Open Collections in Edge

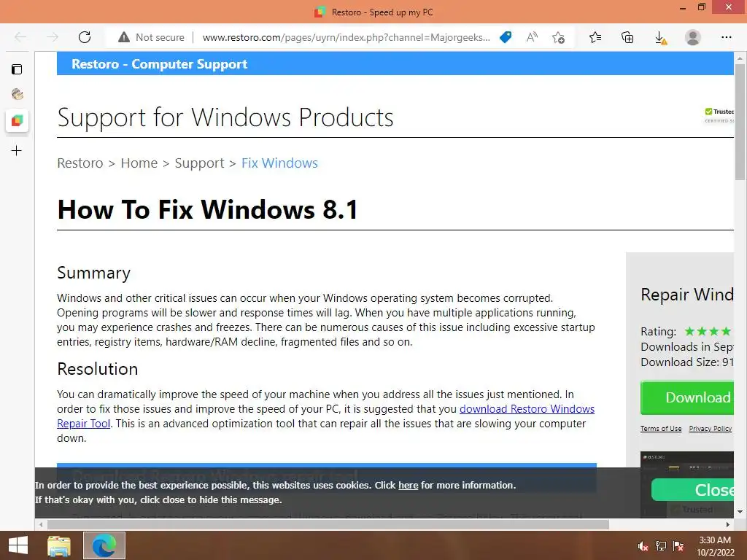[x=627, y=37]
